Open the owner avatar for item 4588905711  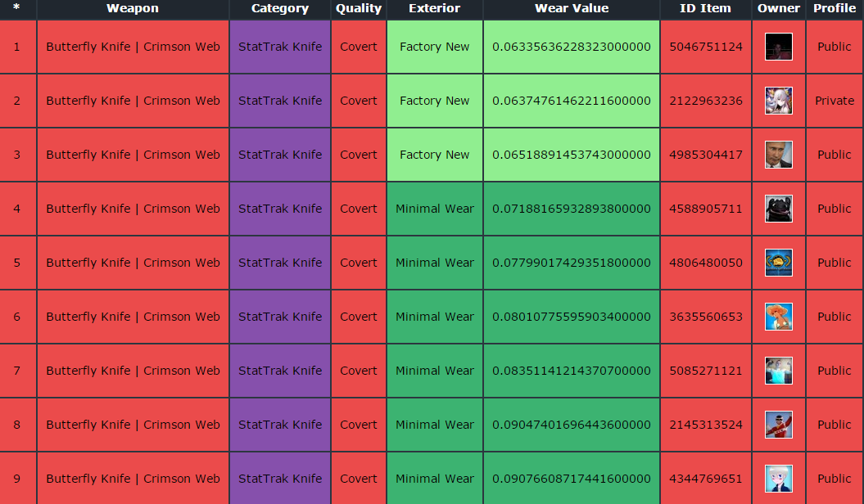[x=779, y=209]
